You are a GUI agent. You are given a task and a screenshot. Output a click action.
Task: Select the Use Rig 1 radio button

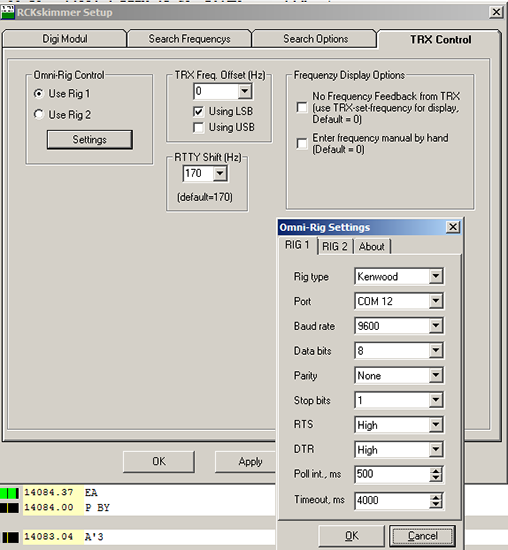click(39, 94)
